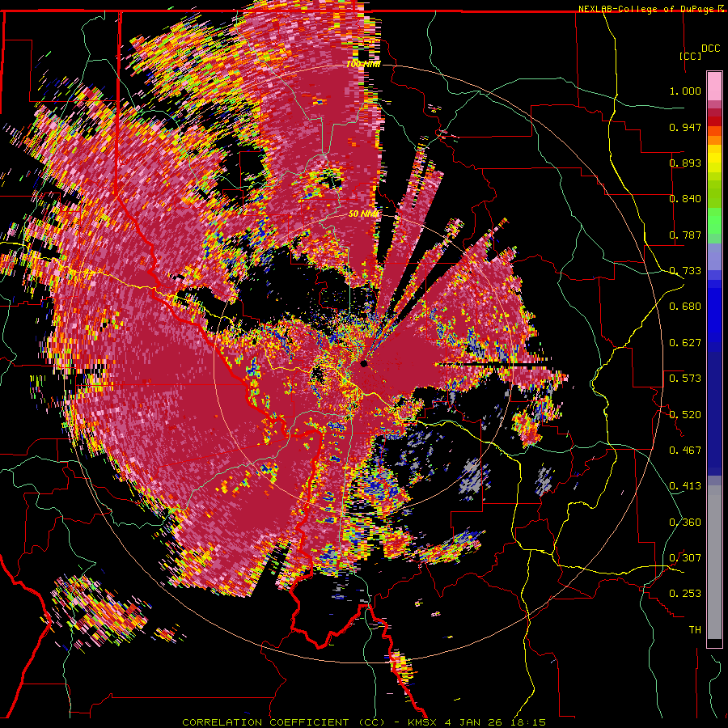The image size is (728, 728).
Task: Click the DCC product label
Action: 710,49
